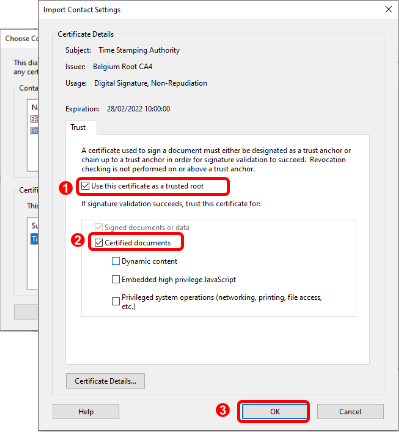Cancel the Import Contact Settings dialog
This screenshot has height=432, width=399.
click(x=350, y=412)
